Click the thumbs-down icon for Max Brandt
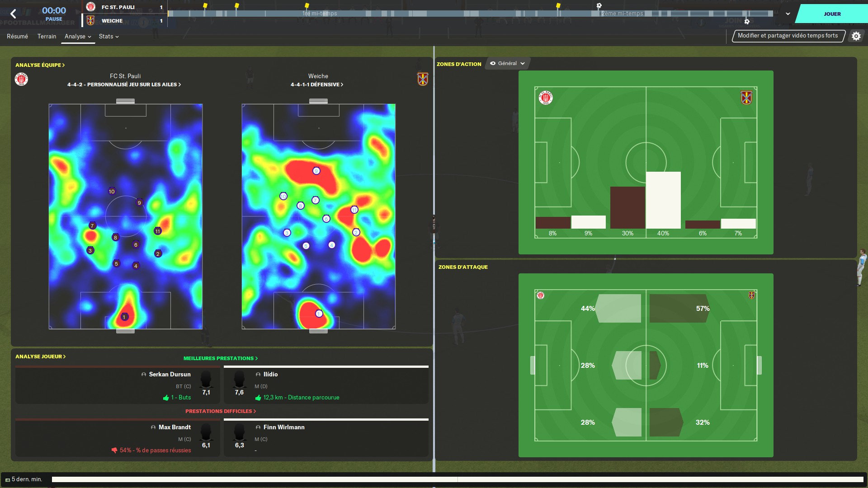Image resolution: width=868 pixels, height=488 pixels. [x=114, y=450]
